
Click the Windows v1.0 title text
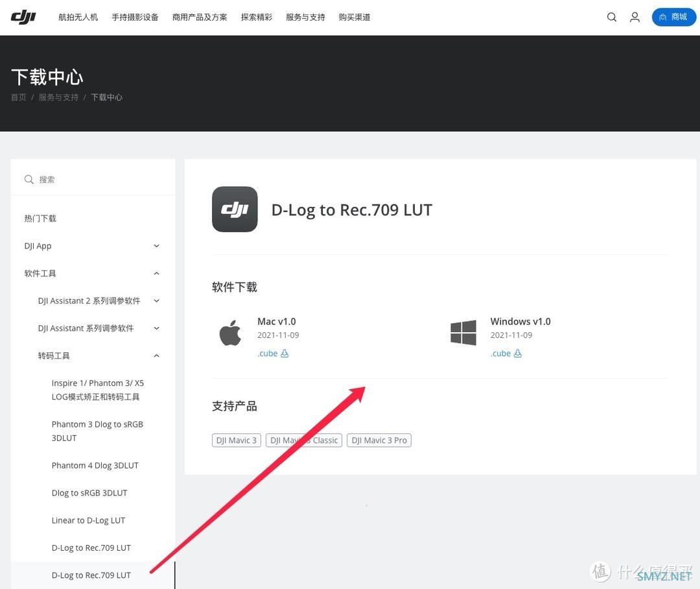(x=520, y=321)
